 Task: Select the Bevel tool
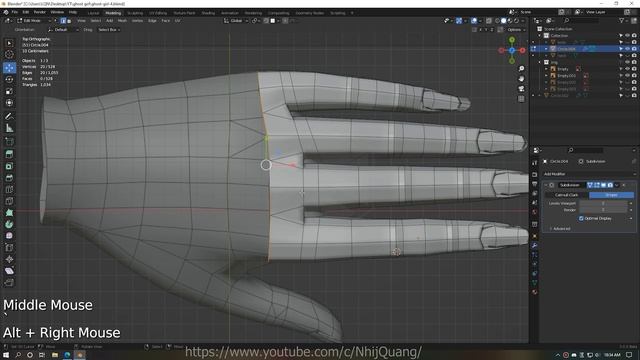pyautogui.click(x=9, y=178)
